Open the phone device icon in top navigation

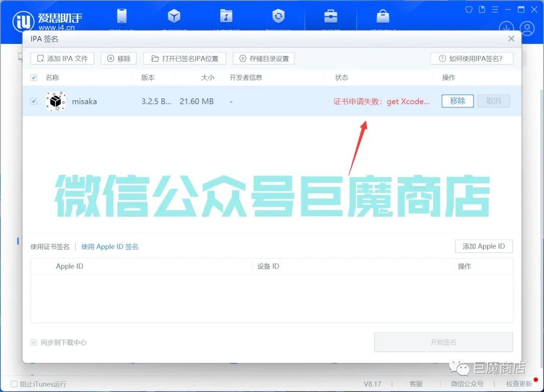pos(122,16)
